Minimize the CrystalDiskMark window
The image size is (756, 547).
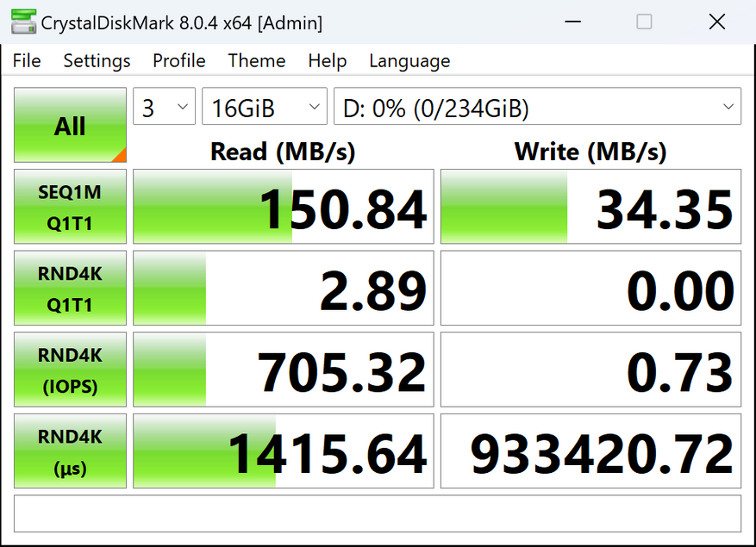pos(572,22)
